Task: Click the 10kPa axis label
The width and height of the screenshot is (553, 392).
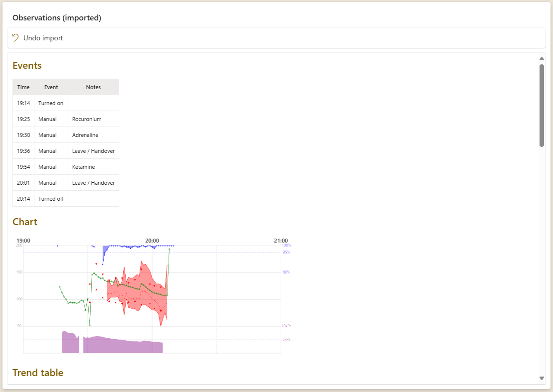Action: pos(286,326)
